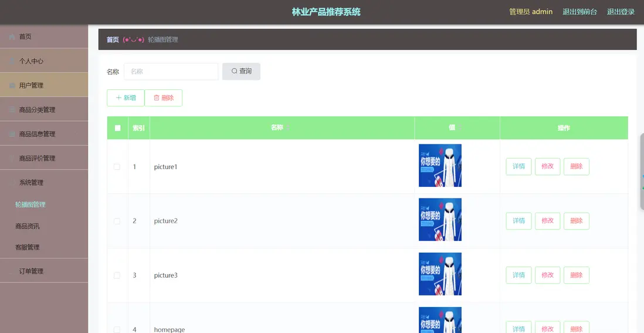Screen dimensions: 644x333
Task: Open 商品信息管理 menu item
Action: coord(44,134)
